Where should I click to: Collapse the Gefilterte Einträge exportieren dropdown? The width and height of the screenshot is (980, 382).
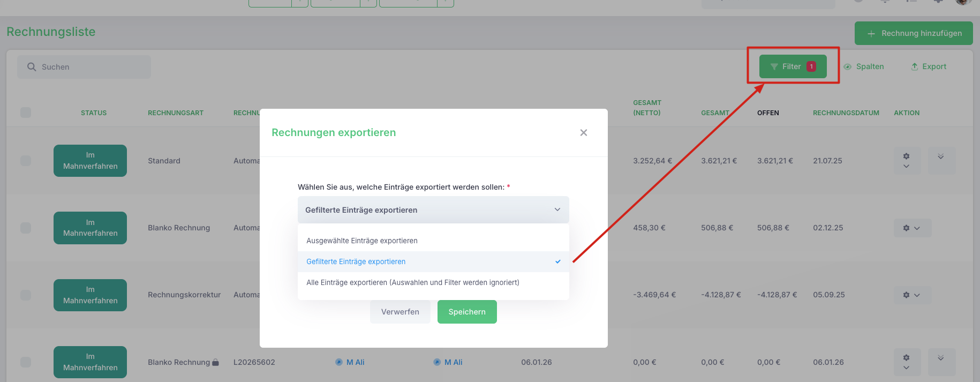coord(433,210)
